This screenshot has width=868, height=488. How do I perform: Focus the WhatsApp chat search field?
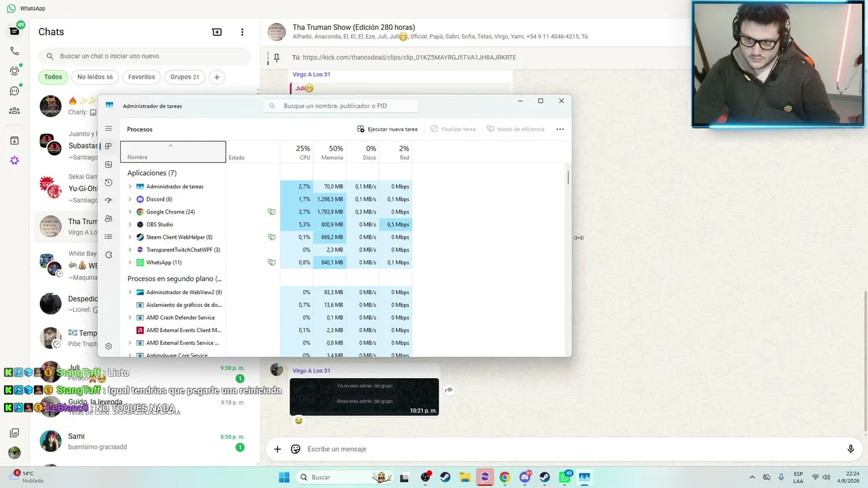[x=145, y=56]
